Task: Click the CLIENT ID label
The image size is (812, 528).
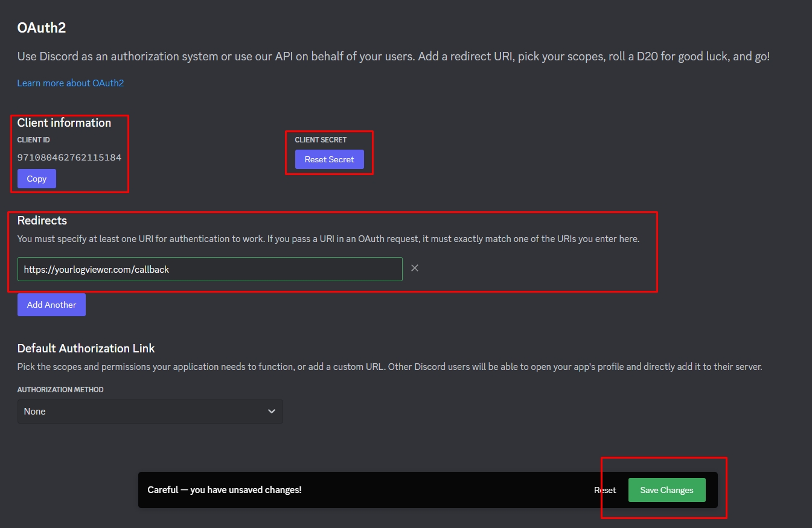Action: click(34, 139)
